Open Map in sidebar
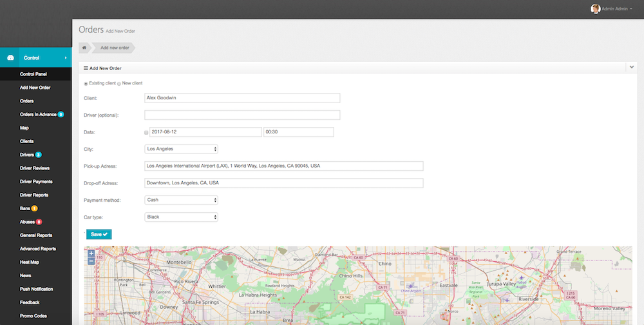This screenshot has height=325, width=644. tap(24, 128)
